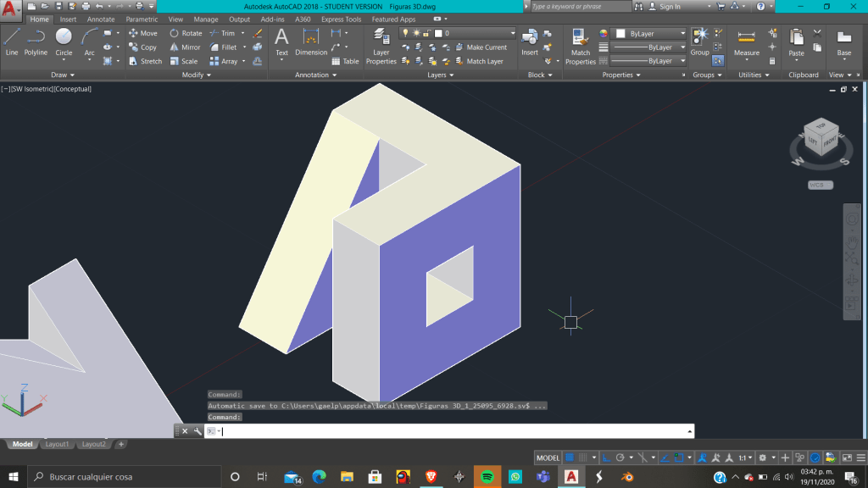This screenshot has width=868, height=488.
Task: Click the command line input field
Action: tap(449, 431)
